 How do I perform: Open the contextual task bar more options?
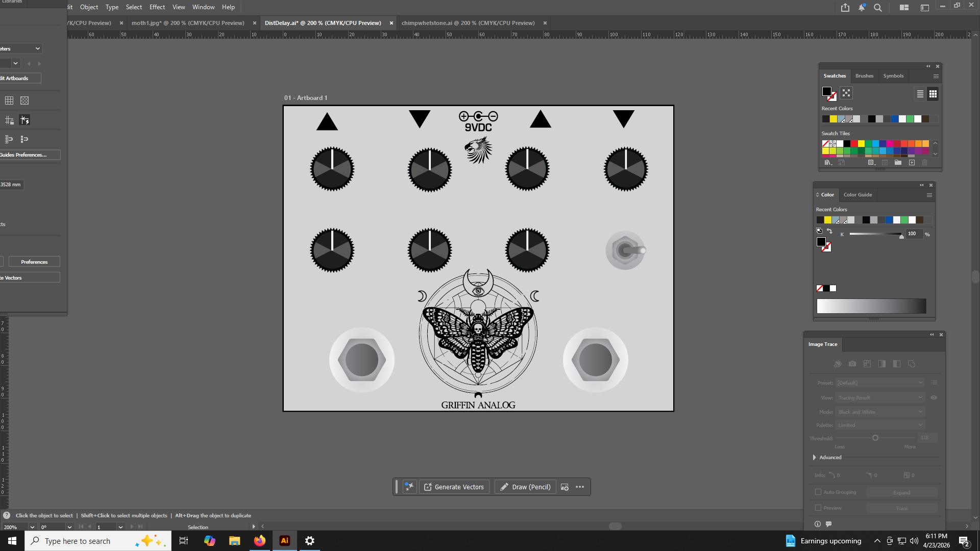580,487
